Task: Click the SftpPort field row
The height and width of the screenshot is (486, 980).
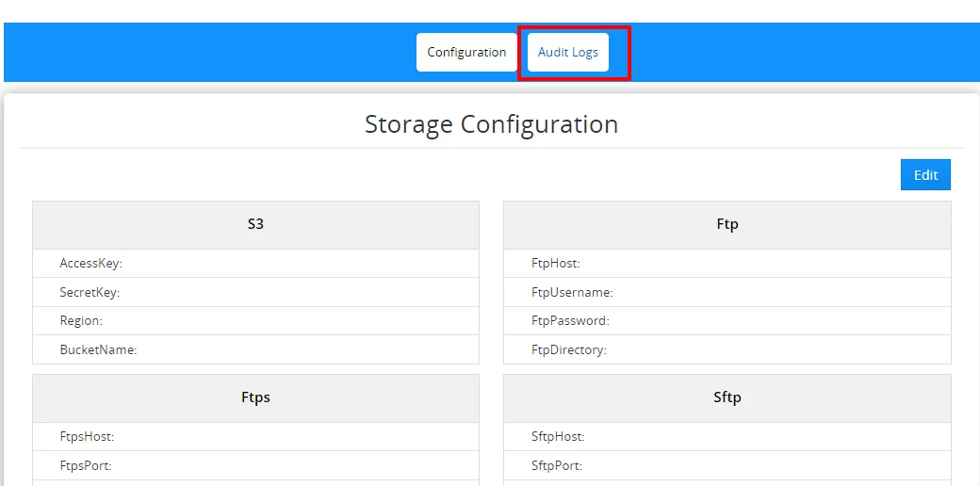Action: coord(727,466)
